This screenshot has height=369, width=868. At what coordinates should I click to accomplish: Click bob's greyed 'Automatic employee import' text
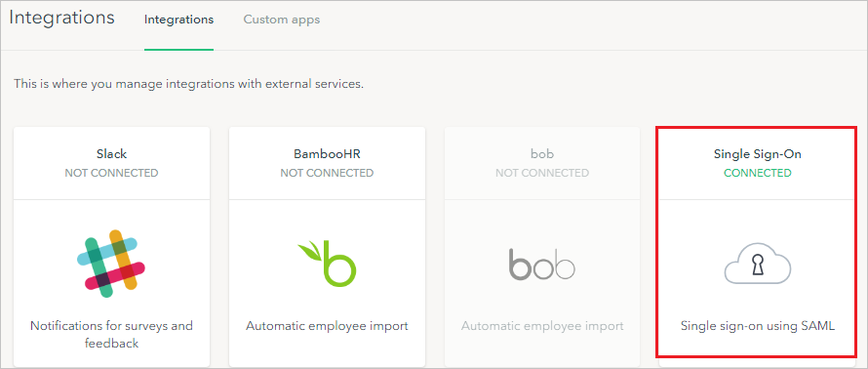pyautogui.click(x=542, y=326)
